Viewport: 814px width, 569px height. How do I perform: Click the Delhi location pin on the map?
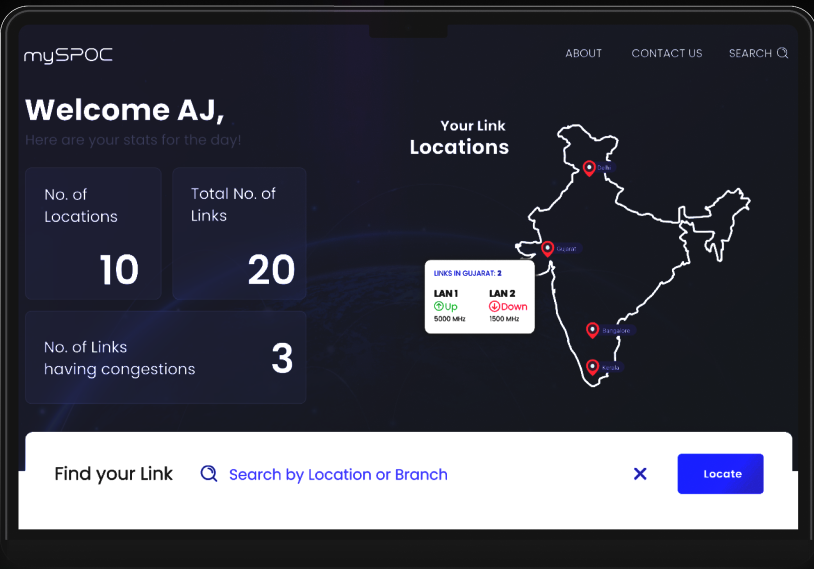point(589,168)
